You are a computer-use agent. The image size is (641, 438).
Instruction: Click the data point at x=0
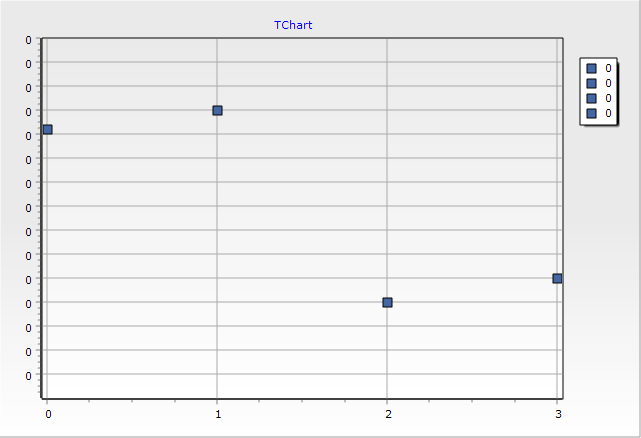(47, 129)
